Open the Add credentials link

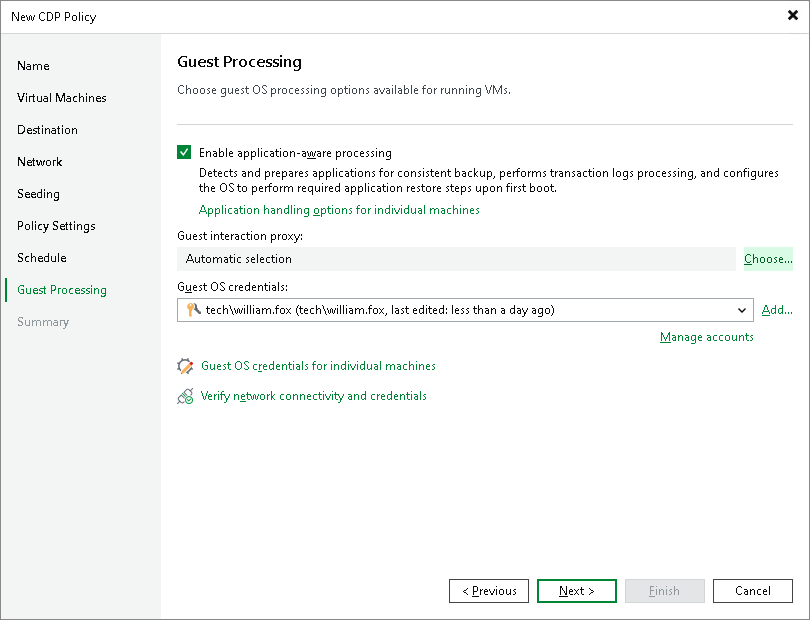[x=777, y=310]
